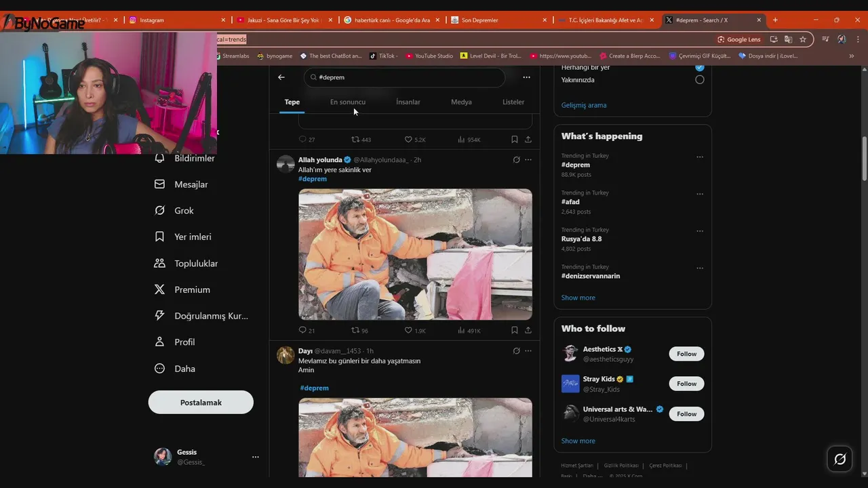Switch to the Tepe tab
Viewport: 868px width, 488px height.
[292, 102]
